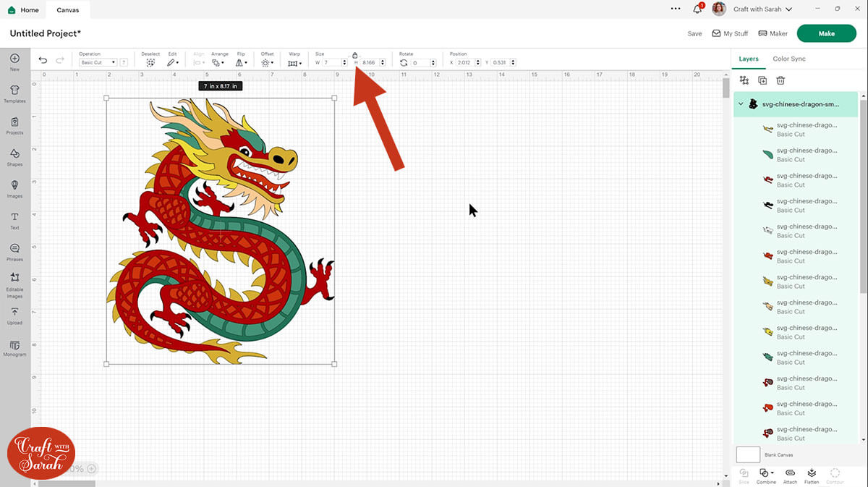Select the svg-chinese-dragon-sm group layer

796,104
